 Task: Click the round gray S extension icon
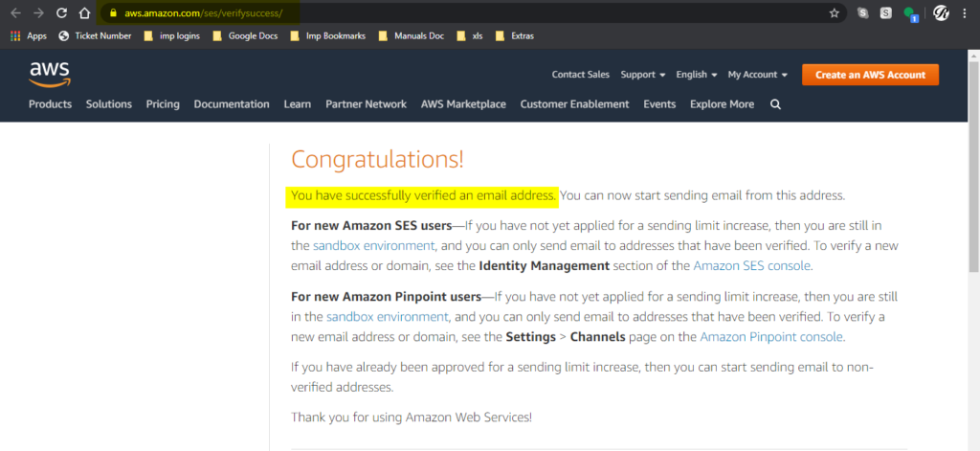click(863, 12)
